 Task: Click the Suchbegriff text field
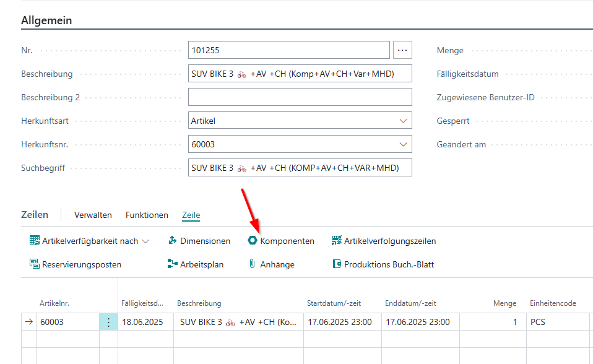point(300,168)
